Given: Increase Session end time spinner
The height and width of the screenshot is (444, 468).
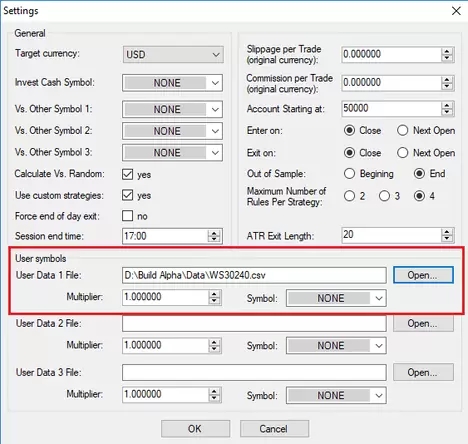Looking at the screenshot, I should [x=214, y=233].
